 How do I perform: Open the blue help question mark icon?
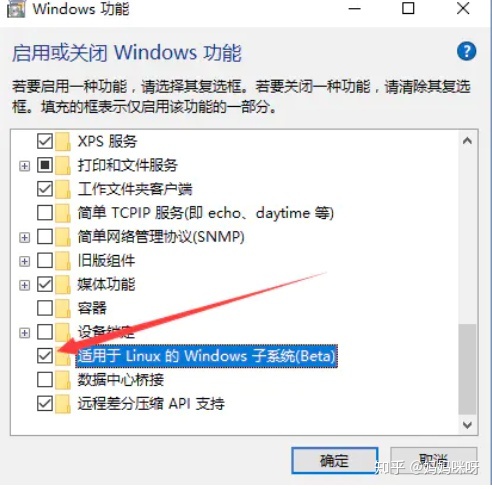[466, 51]
